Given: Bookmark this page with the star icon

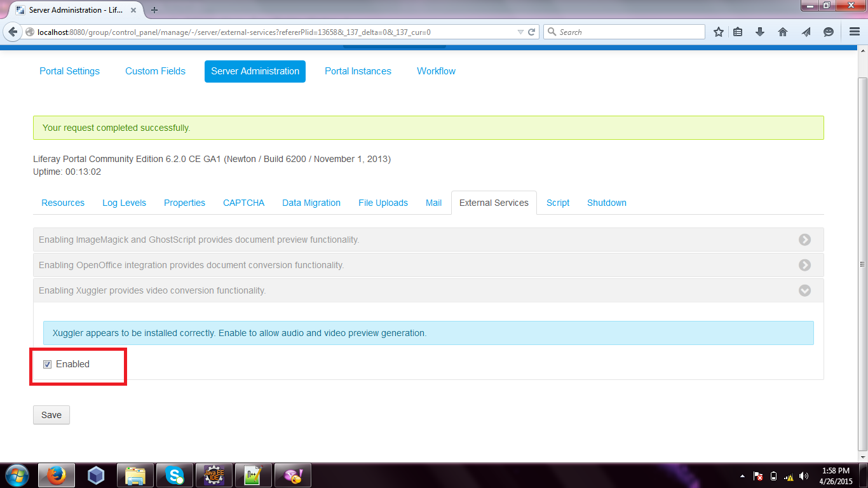Looking at the screenshot, I should tap(718, 31).
